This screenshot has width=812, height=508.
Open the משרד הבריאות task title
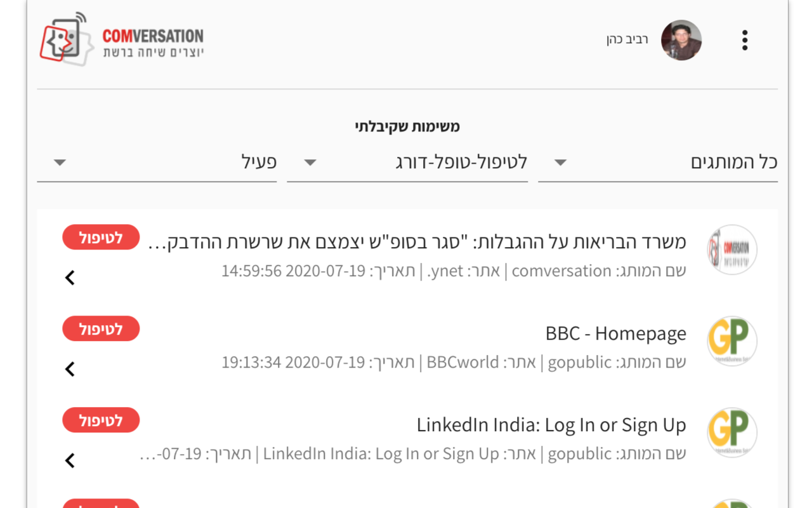point(419,242)
